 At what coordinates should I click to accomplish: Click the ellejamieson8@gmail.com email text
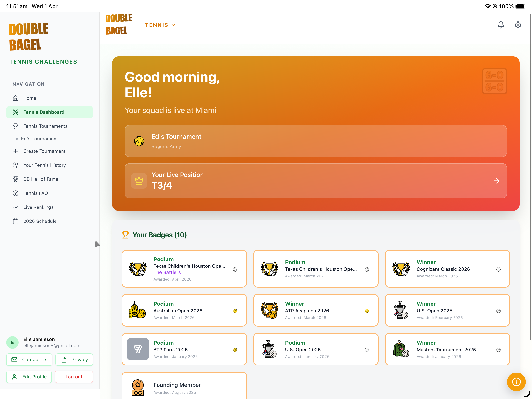52,346
